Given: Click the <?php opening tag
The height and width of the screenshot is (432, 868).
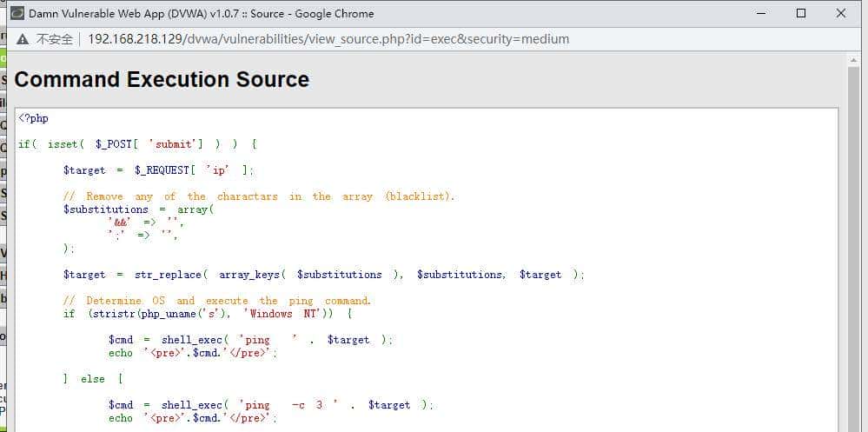Looking at the screenshot, I should point(34,118).
